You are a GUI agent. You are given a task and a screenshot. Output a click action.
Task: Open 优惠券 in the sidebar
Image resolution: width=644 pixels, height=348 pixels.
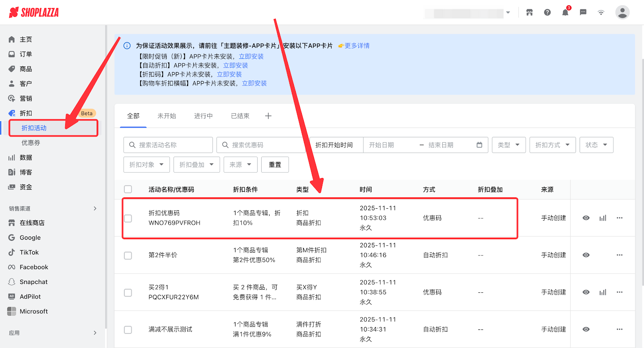pos(31,143)
